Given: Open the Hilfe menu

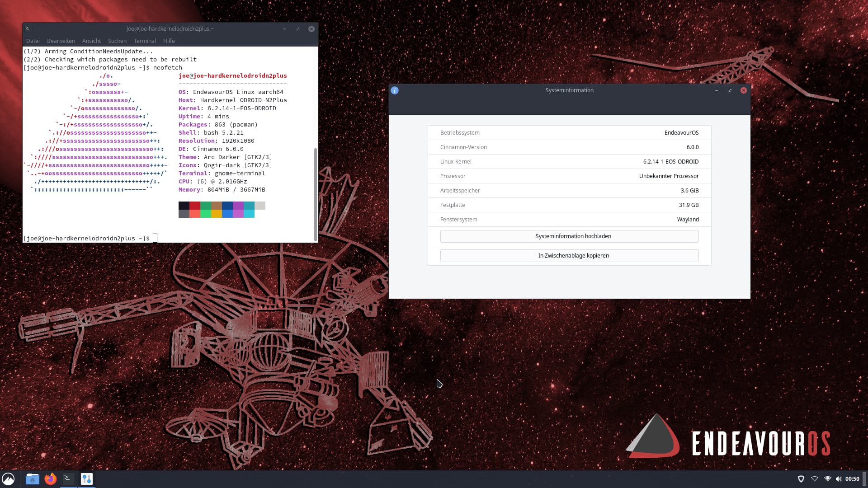Looking at the screenshot, I should (169, 41).
